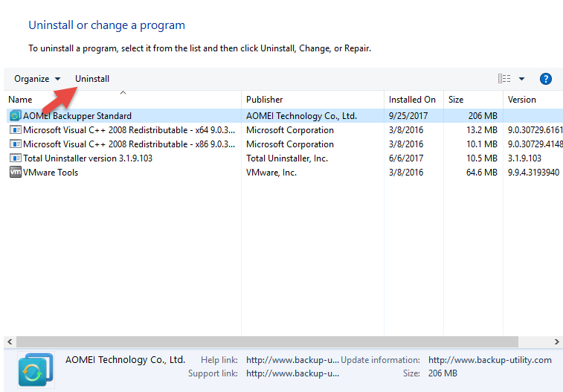
Task: Click the AOMEI Backupper Standard row icon
Action: click(15, 116)
